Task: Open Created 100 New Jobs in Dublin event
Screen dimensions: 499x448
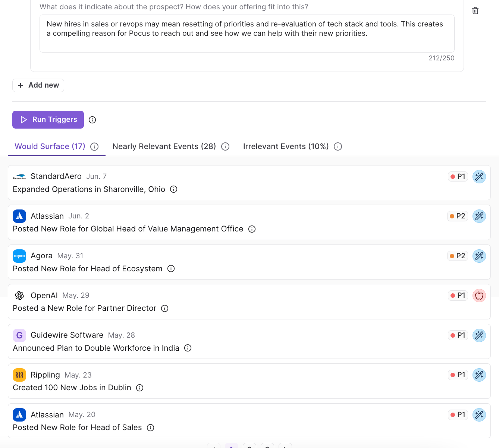Action: pos(72,388)
